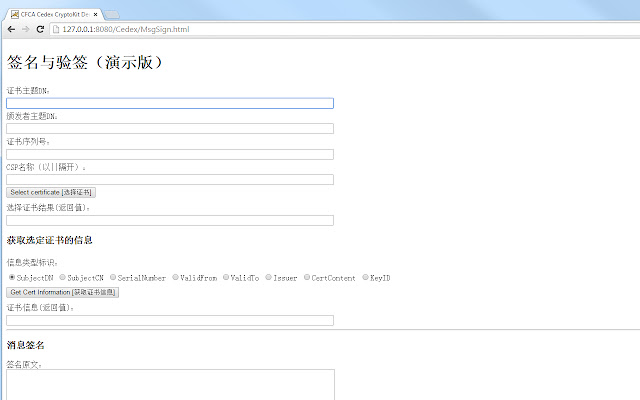
Task: Click the 证书信息(返回值) output field
Action: [170, 320]
